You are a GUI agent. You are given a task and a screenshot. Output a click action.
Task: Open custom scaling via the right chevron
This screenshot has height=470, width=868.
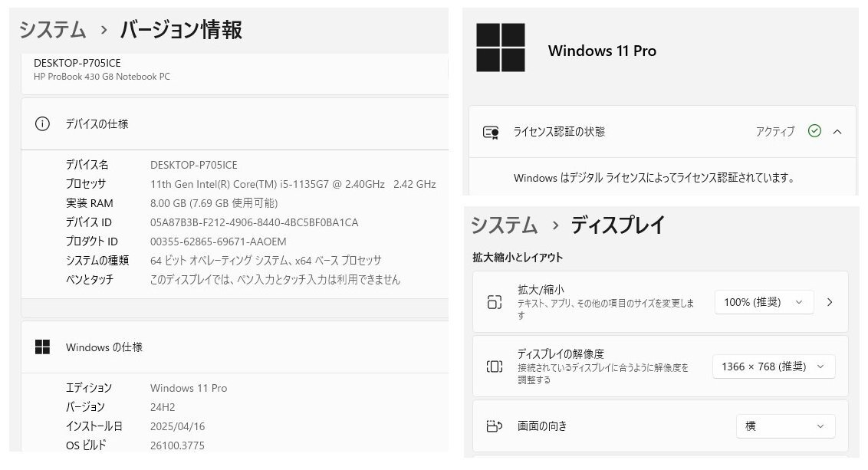coord(830,302)
